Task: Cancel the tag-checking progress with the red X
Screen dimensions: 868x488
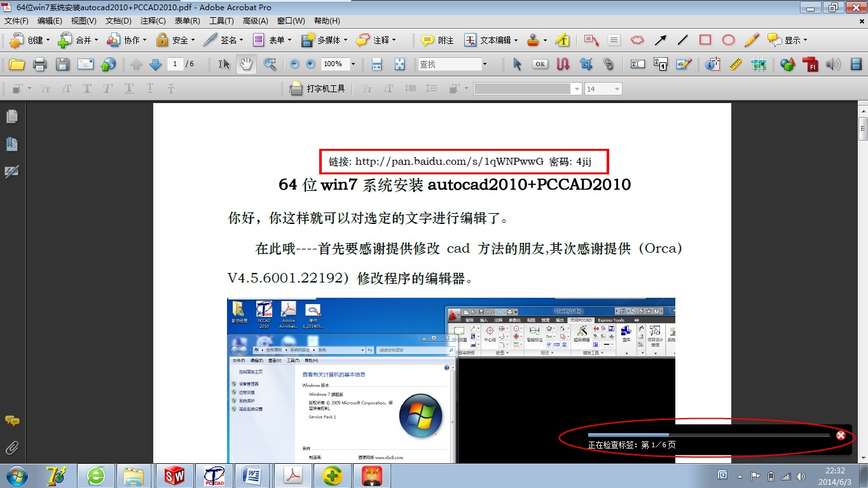Action: (x=841, y=435)
